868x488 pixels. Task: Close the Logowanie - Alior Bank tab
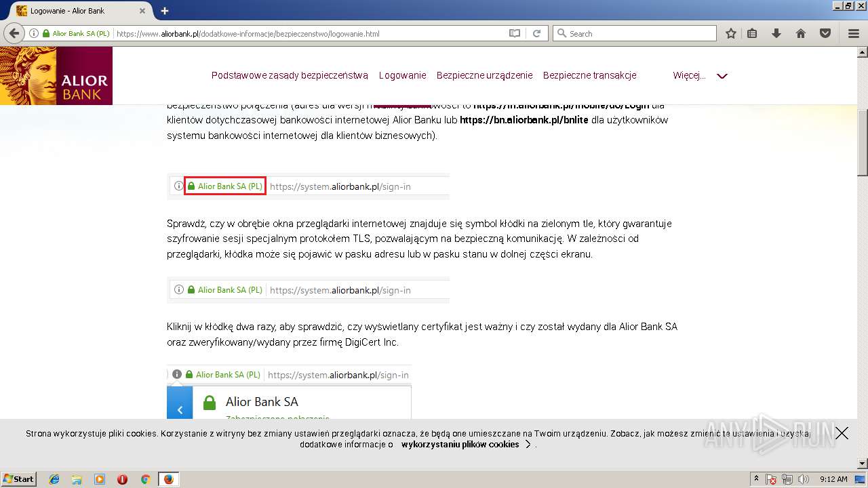point(142,11)
